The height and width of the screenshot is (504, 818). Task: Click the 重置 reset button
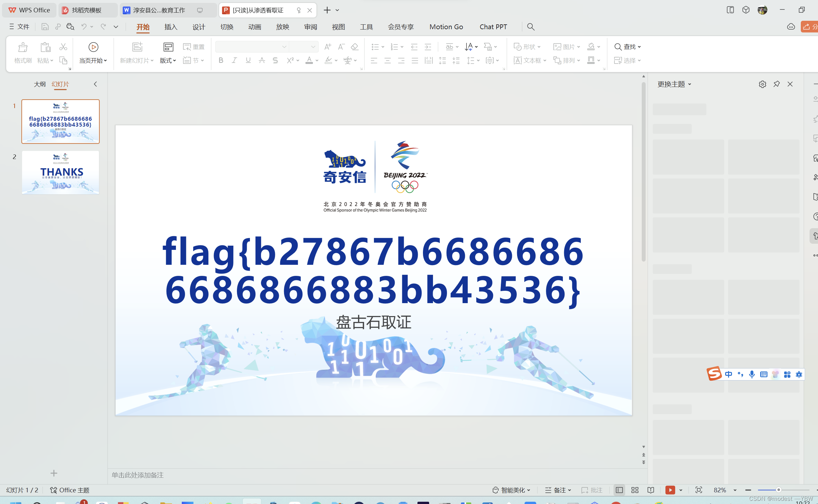(194, 47)
